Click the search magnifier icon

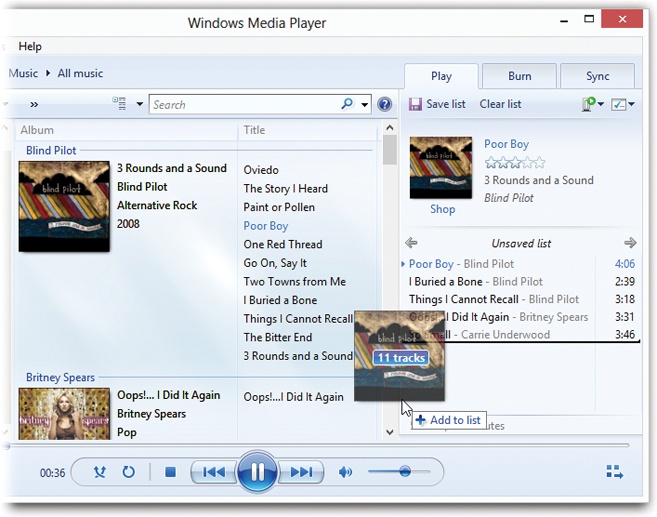[x=347, y=103]
